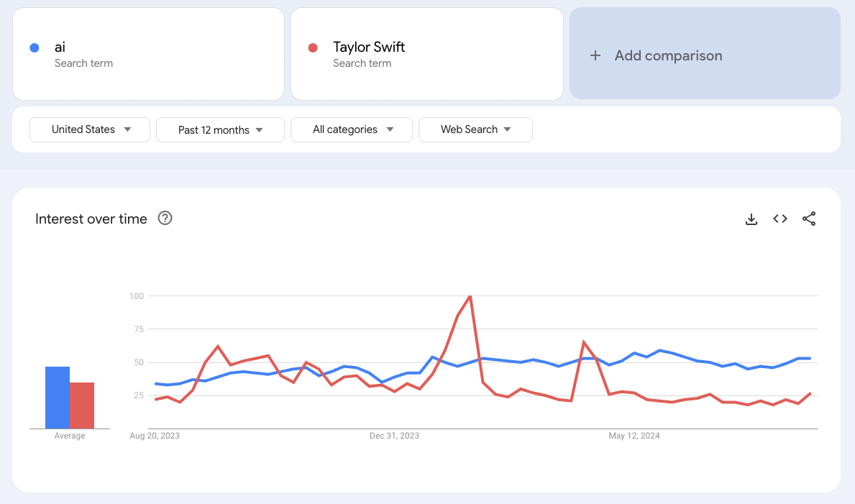The width and height of the screenshot is (855, 504).
Task: Download the Interest over time data
Action: tap(751, 219)
